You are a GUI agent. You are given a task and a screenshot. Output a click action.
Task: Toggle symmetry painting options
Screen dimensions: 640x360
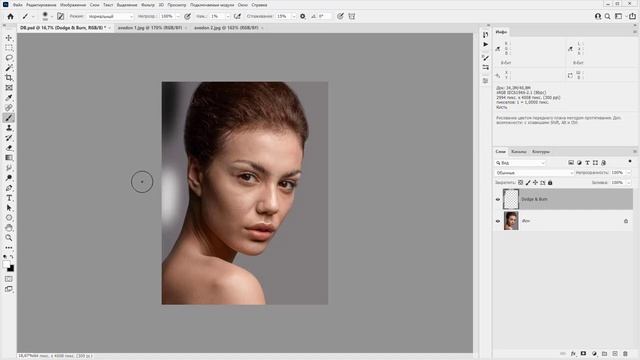351,16
